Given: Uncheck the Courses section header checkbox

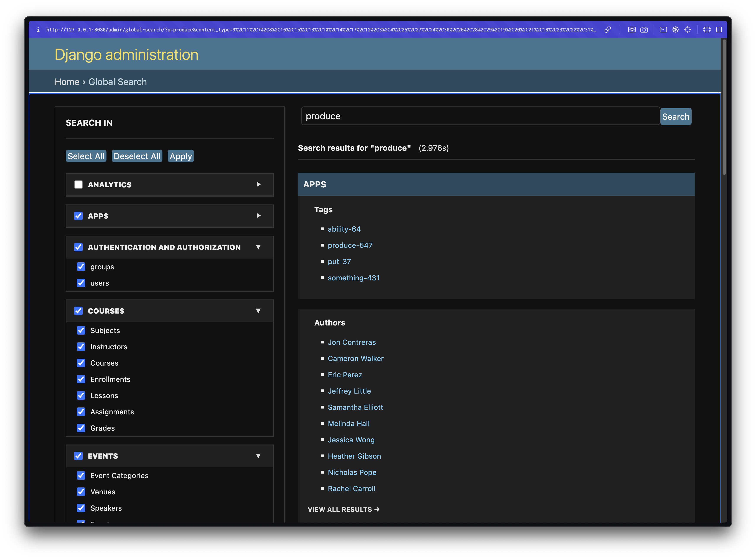Looking at the screenshot, I should pos(79,311).
